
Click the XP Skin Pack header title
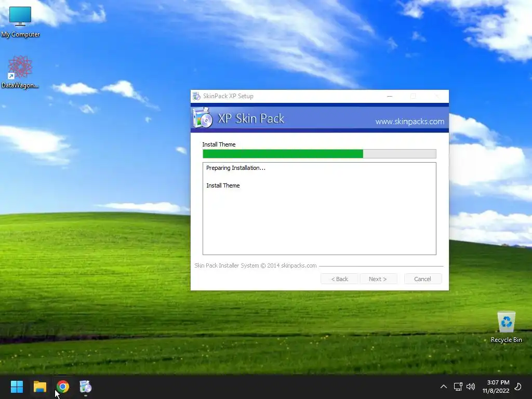(x=251, y=118)
